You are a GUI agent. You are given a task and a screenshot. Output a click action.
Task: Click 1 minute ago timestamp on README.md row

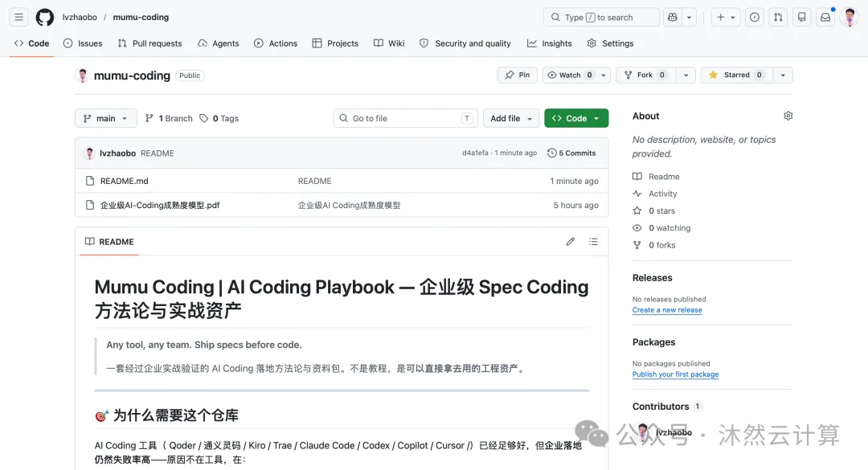574,181
